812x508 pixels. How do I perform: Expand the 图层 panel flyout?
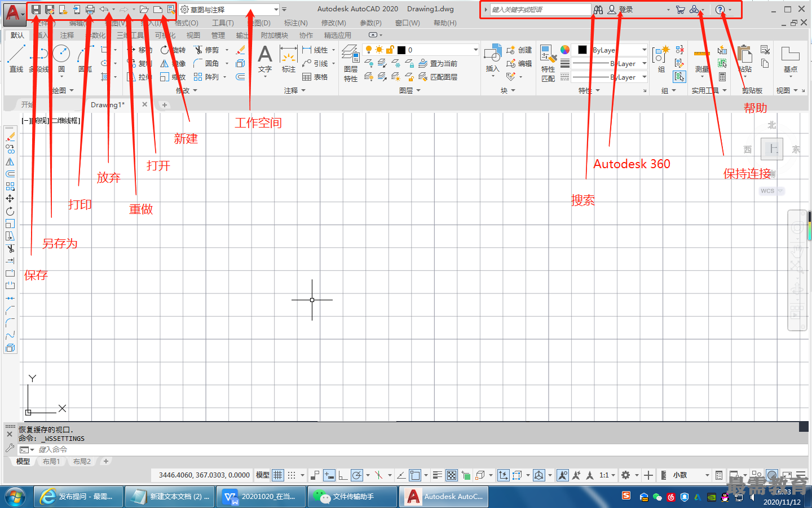[410, 90]
